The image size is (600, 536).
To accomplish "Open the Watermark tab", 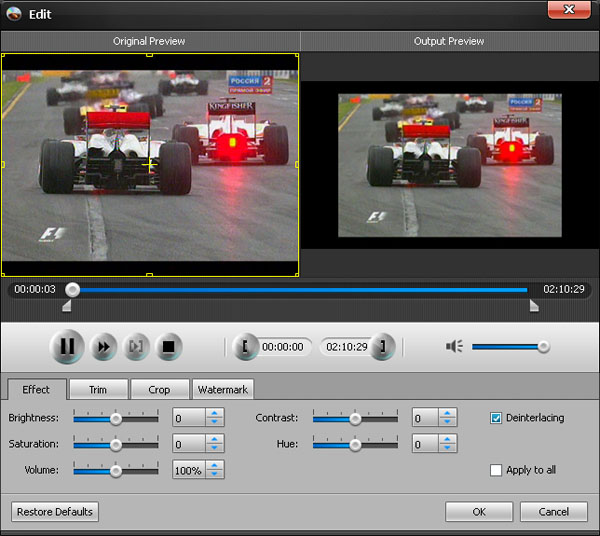I will coord(223,389).
